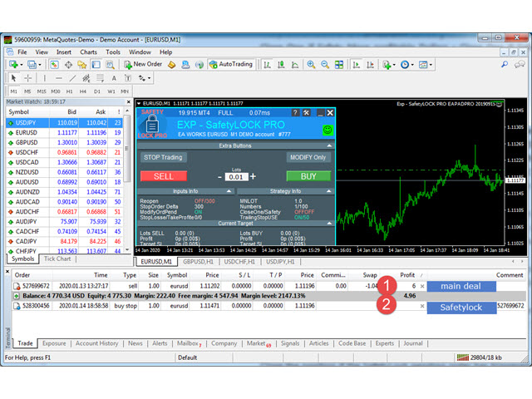This screenshot has width=532, height=399.
Task: Open the Navigator favorites star icon
Action: coord(82,65)
